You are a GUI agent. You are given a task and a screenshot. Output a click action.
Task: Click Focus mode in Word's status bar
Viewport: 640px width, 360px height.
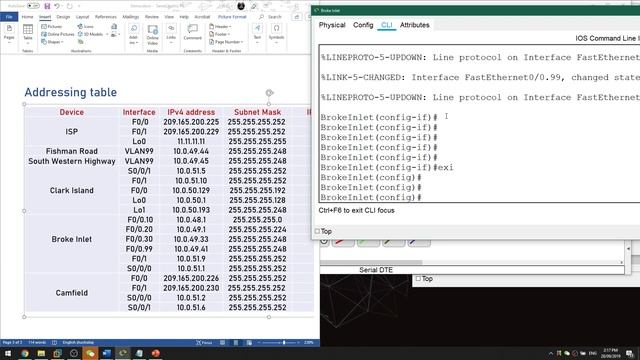click(x=204, y=343)
